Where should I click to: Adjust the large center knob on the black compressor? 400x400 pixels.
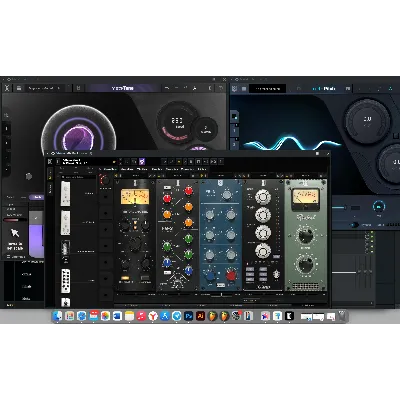135,245
